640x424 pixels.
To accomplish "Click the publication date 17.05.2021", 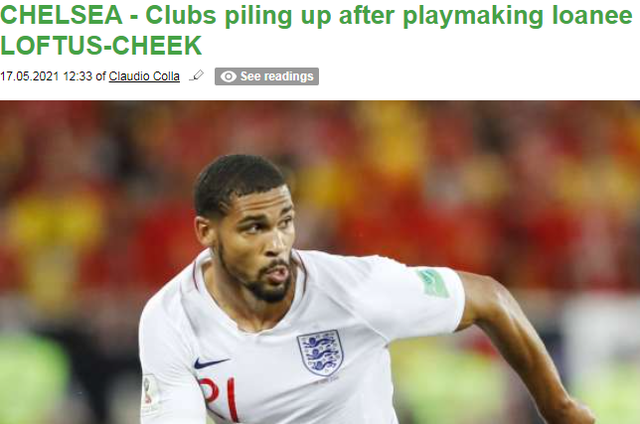I will (x=29, y=76).
